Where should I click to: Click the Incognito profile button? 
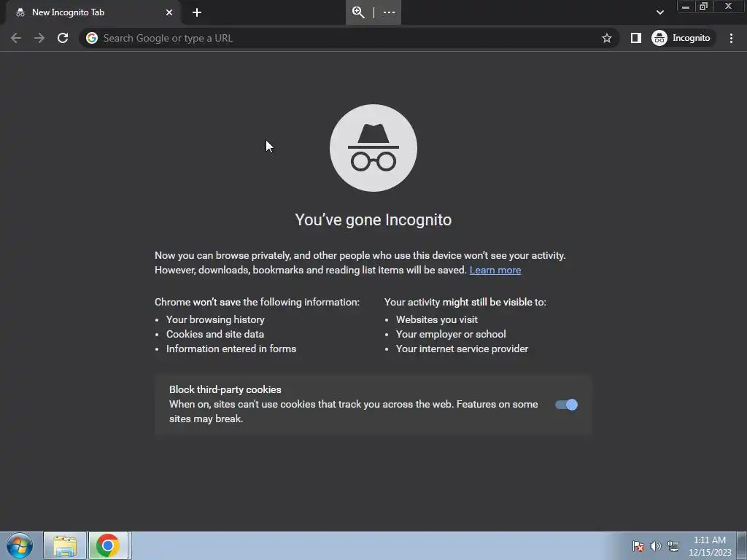(x=681, y=38)
